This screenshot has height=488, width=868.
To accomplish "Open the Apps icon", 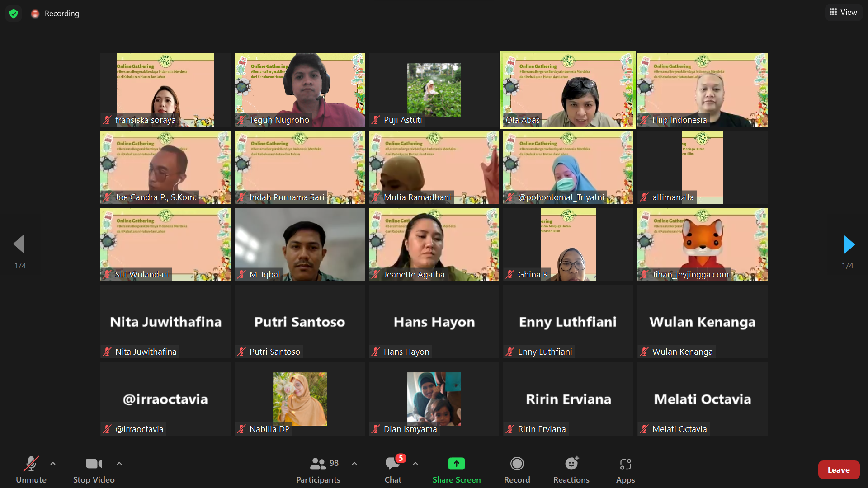I will tap(625, 464).
